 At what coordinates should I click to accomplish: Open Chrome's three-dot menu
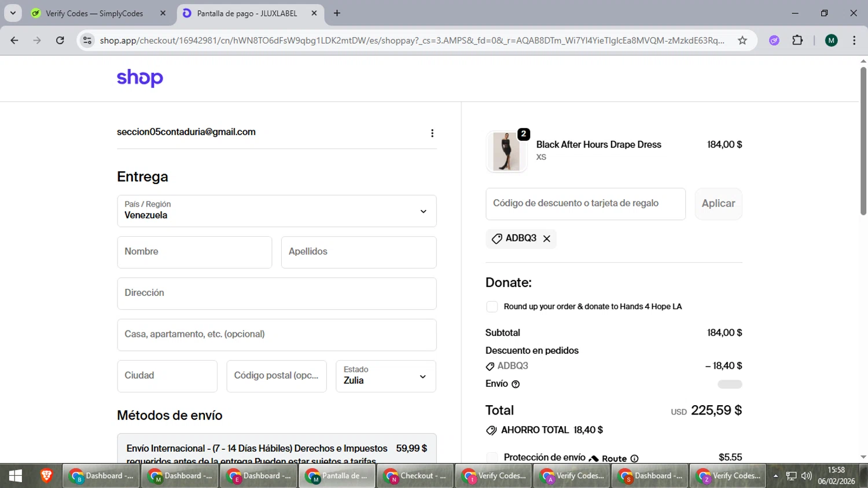854,41
